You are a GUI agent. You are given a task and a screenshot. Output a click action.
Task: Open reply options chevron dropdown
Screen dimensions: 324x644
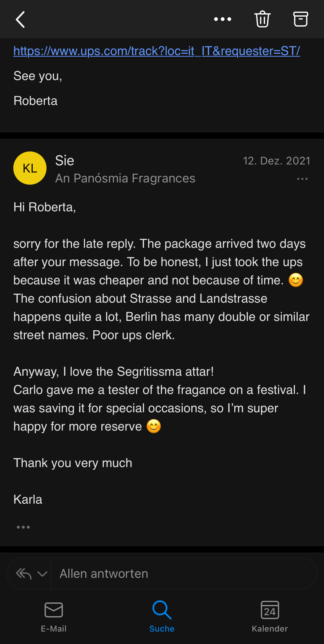42,574
